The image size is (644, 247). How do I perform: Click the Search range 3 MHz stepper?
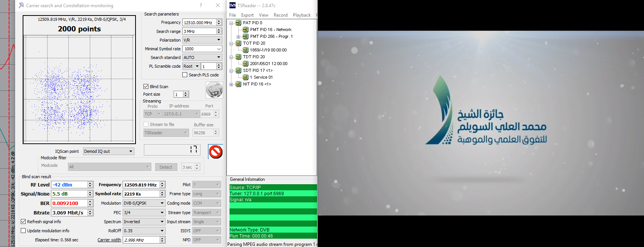point(219,31)
